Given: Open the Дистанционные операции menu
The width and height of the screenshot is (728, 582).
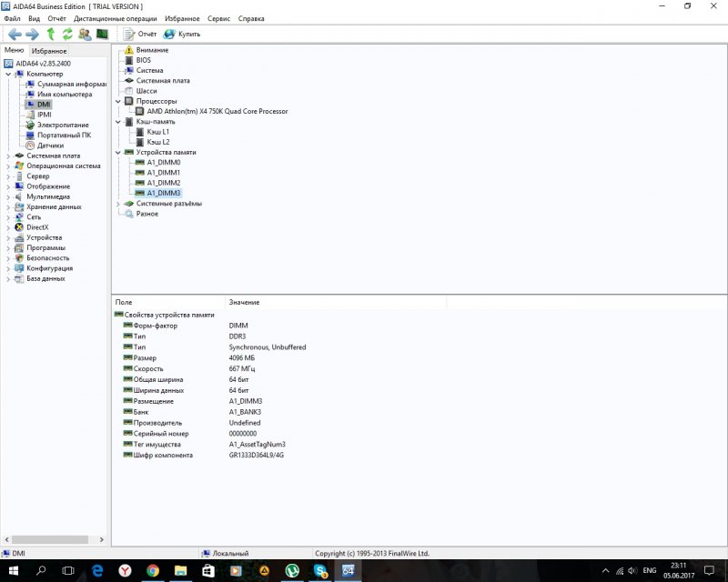Looking at the screenshot, I should pyautogui.click(x=115, y=18).
